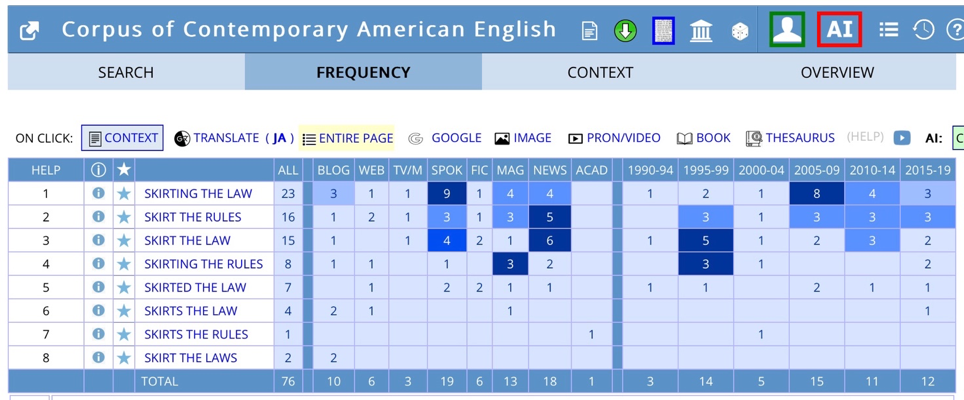Screen dimensions: 964x400
Task: Click the info icon in table header
Action: tap(98, 170)
